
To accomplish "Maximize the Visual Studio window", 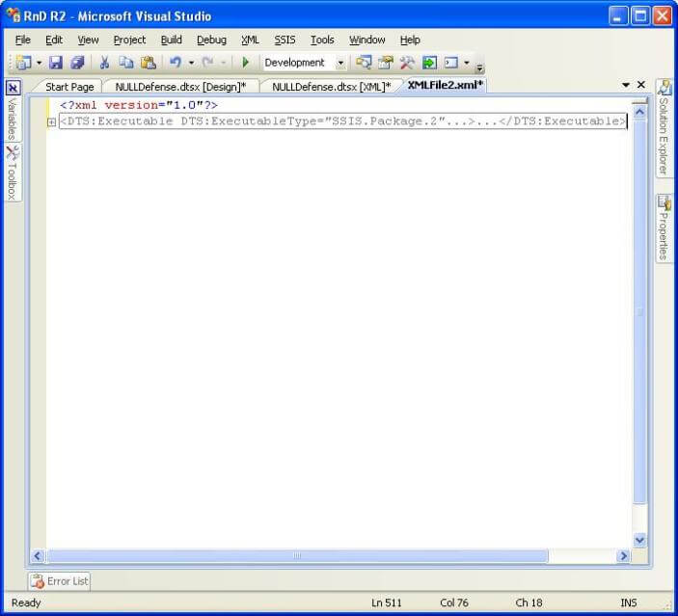I will 640,16.
